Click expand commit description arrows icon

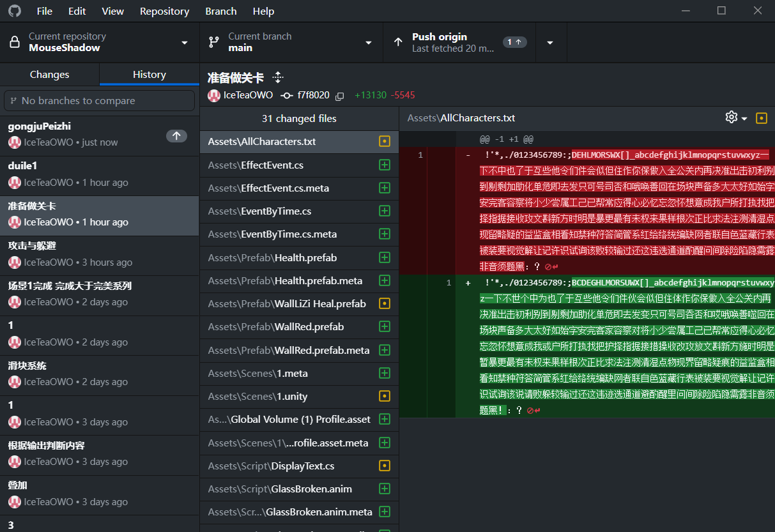pos(277,77)
